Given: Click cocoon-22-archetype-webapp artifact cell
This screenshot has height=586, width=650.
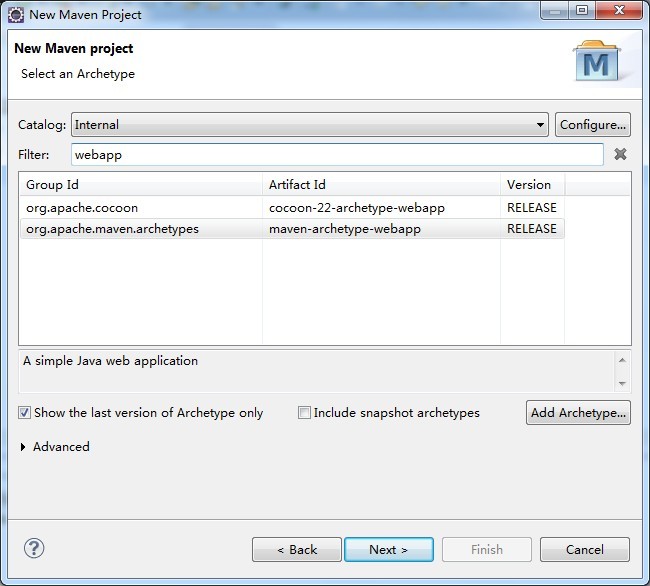Looking at the screenshot, I should 357,208.
